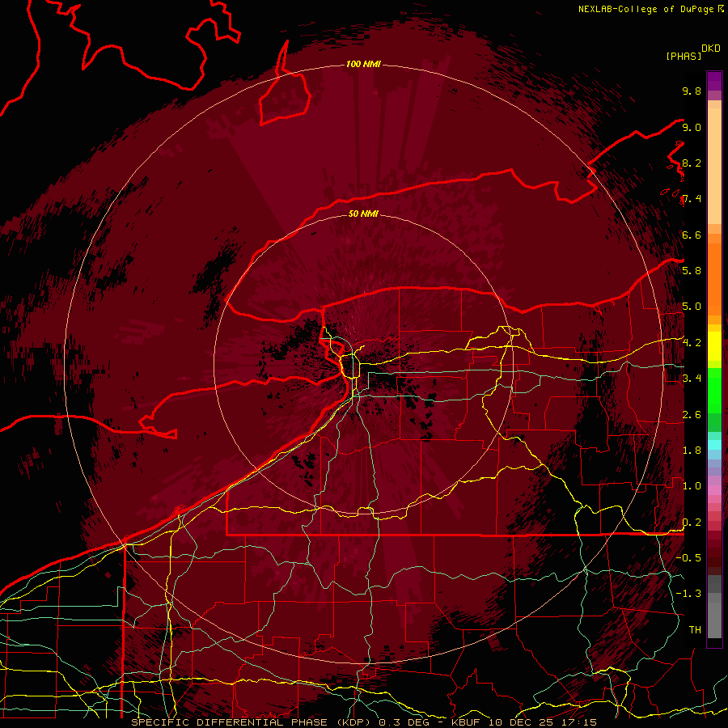
Task: Click the 100 NMI range ring label
Action: tap(363, 64)
